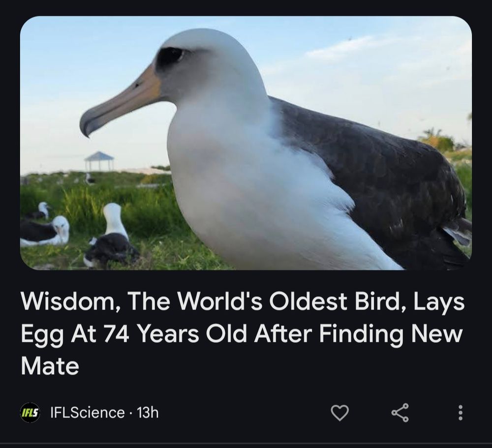Screen dimensions: 492x448
Task: Share the Wisdom albatross article
Action: (x=400, y=413)
